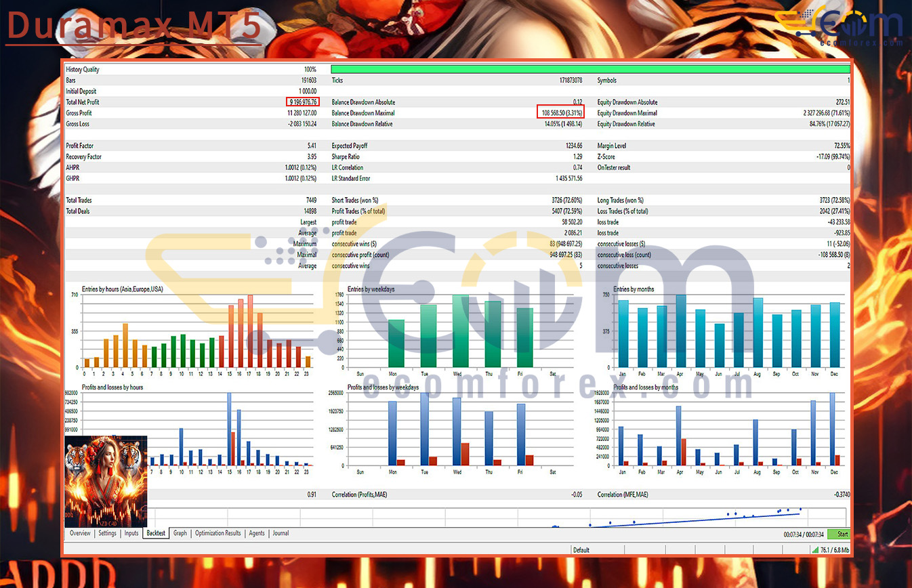
Task: Click the Total Trades value 7449
Action: (x=310, y=200)
